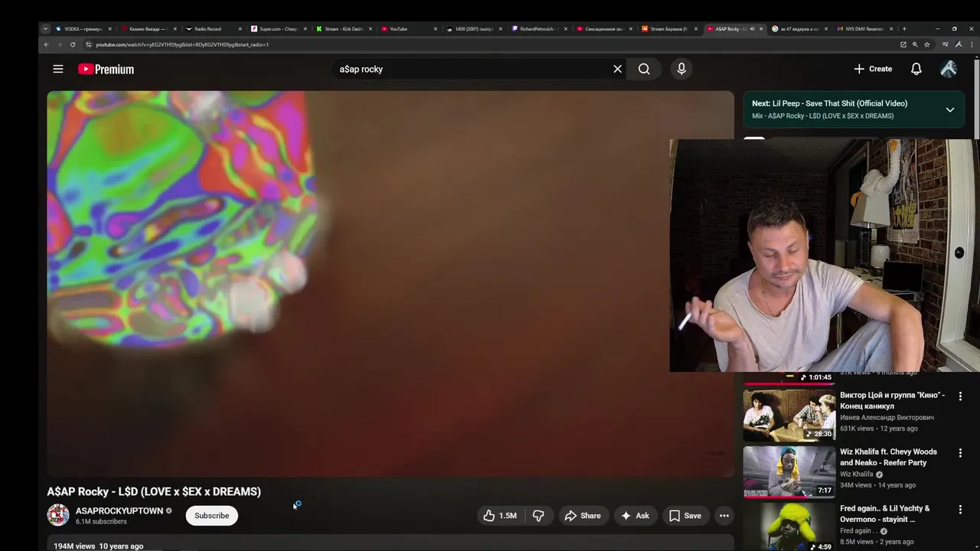Image resolution: width=980 pixels, height=551 pixels.
Task: Open more actions ellipsis under video
Action: [724, 516]
